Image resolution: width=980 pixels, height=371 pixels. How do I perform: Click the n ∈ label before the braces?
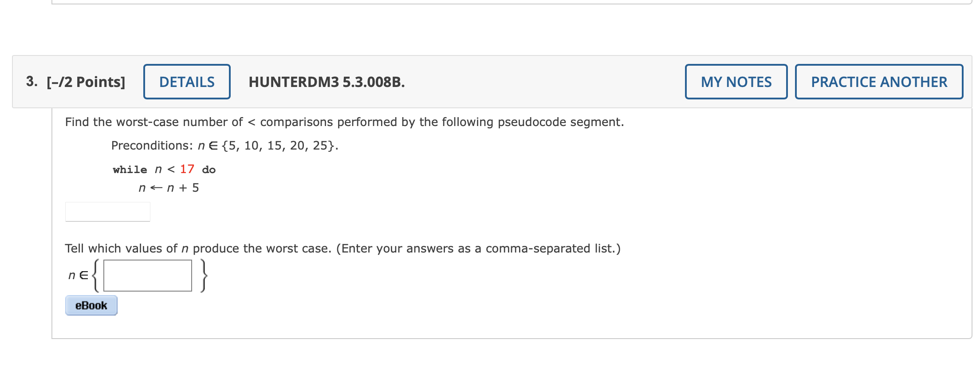(77, 275)
